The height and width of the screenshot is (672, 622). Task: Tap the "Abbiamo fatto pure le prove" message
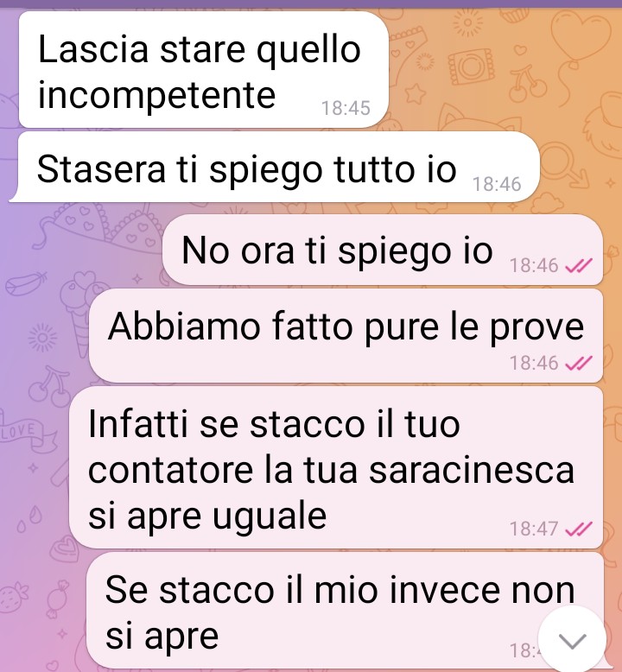click(346, 336)
